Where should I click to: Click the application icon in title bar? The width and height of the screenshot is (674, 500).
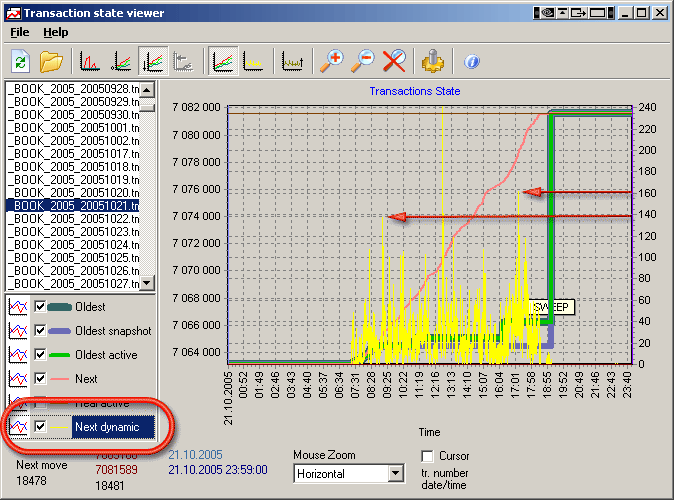click(x=13, y=13)
